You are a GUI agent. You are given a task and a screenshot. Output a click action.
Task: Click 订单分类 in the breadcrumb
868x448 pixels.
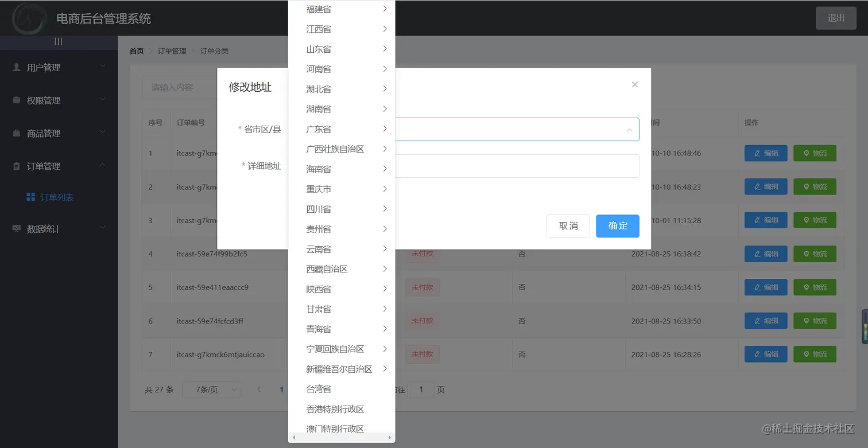click(x=214, y=51)
